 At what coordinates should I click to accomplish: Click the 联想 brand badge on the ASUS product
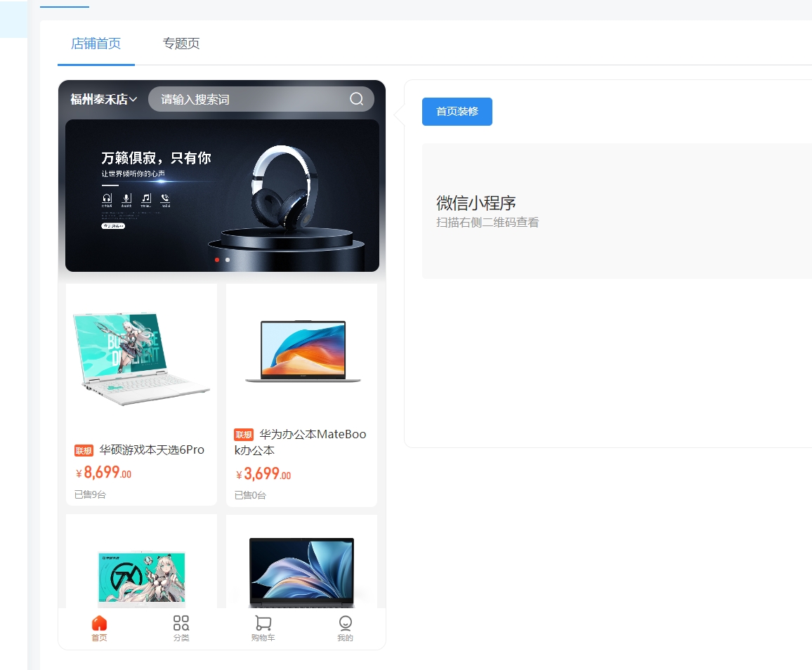(83, 450)
